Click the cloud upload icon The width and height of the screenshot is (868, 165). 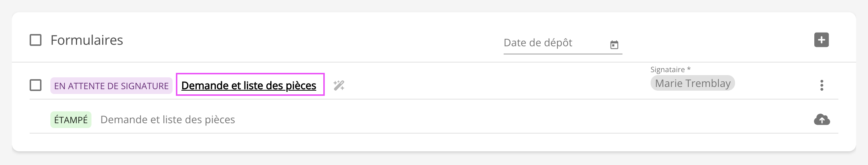[821, 119]
